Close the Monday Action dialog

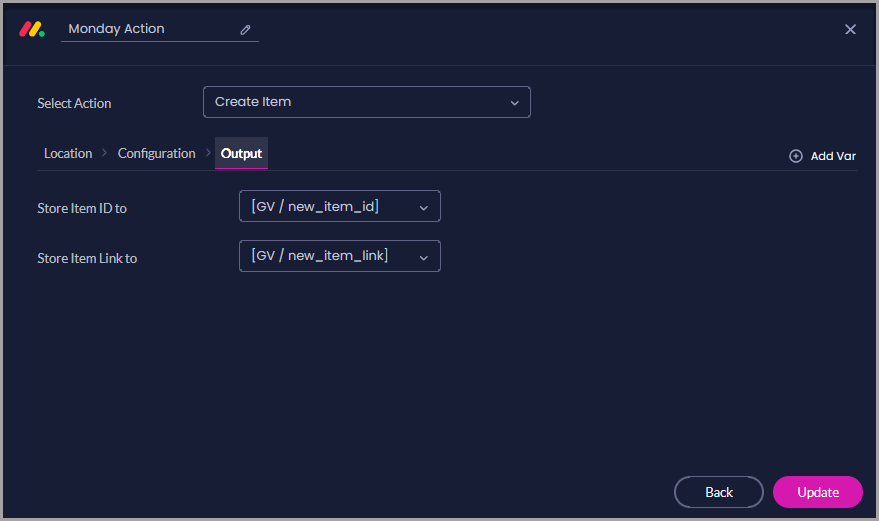850,29
